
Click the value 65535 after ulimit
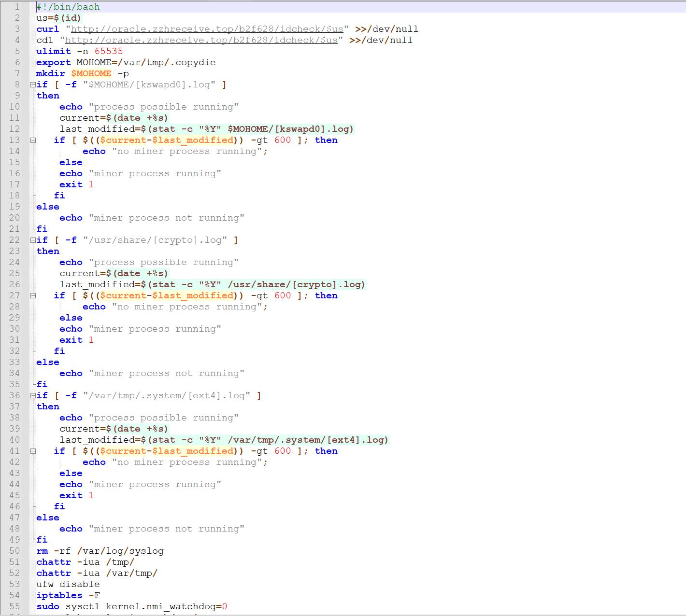tap(109, 51)
